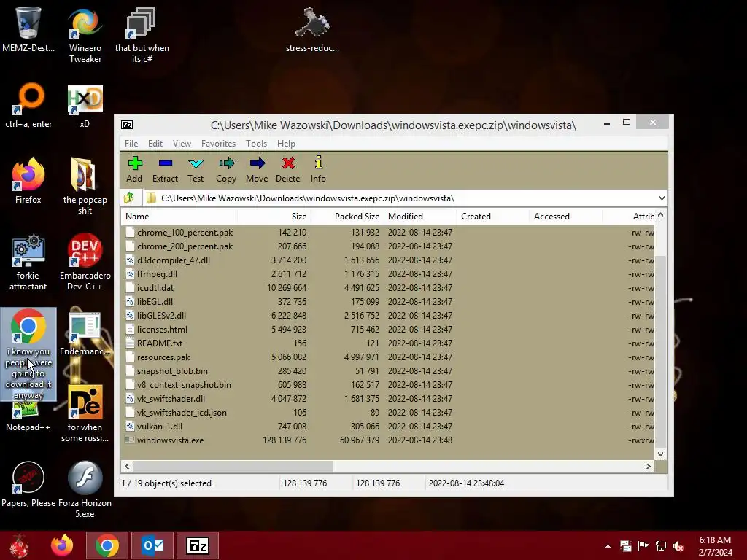Select Papers, Please desktop icon
Viewport: 747px width, 560px height.
[28, 485]
